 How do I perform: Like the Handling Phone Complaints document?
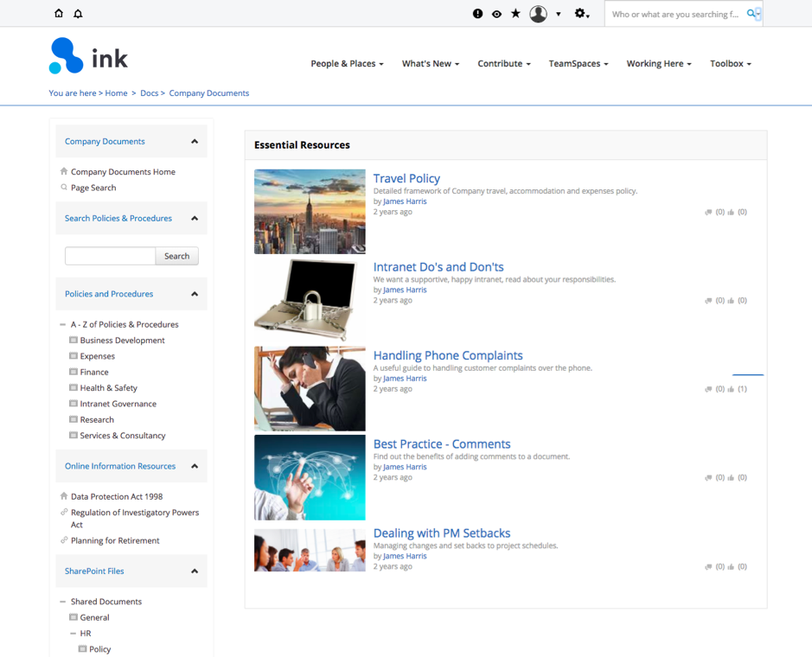[x=732, y=389]
